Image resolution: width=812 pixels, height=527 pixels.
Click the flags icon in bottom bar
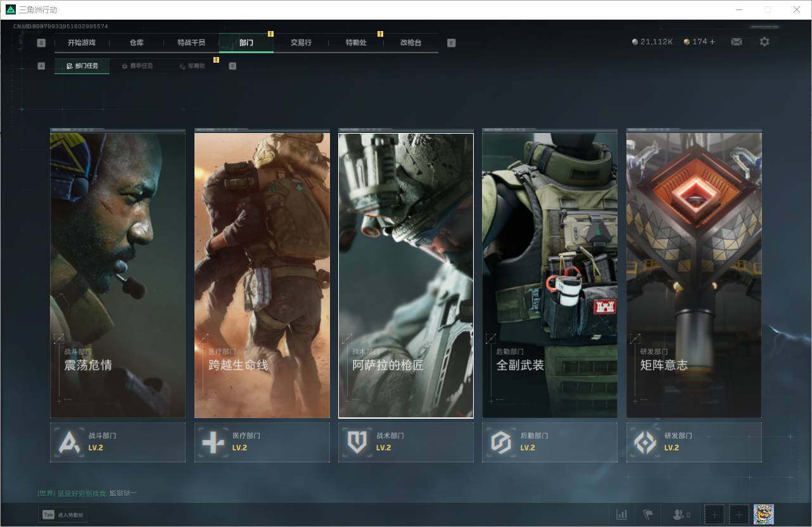(x=647, y=514)
